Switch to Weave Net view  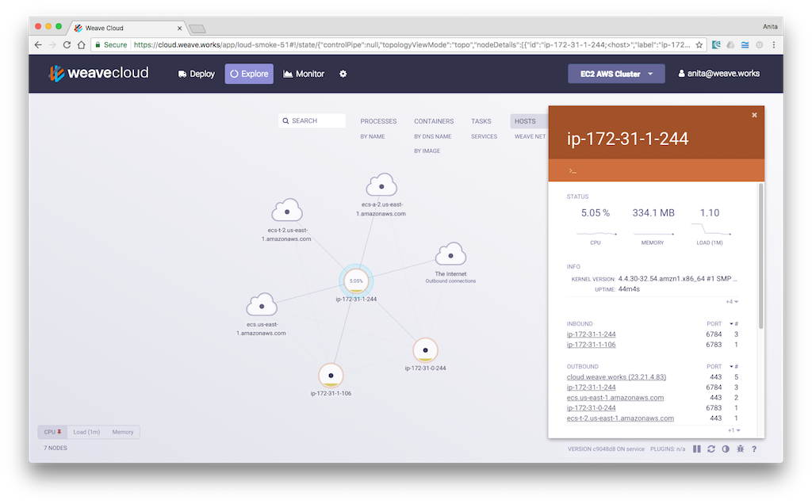530,136
